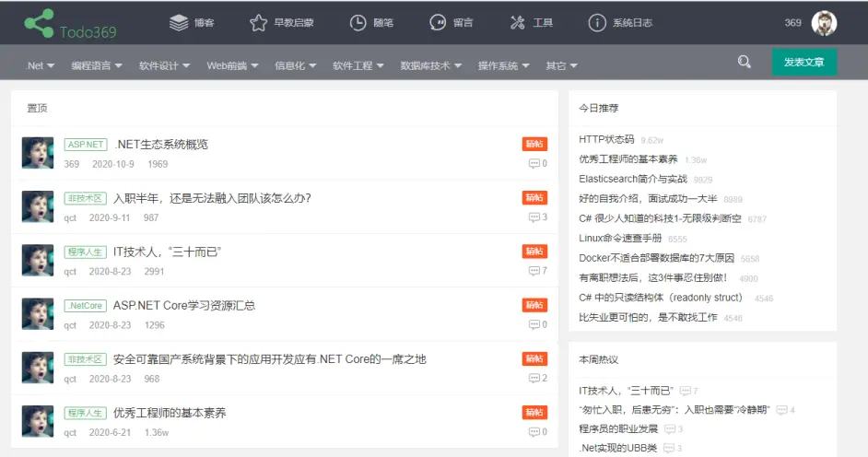Expand the 操作系统 dropdown menu

(x=504, y=65)
